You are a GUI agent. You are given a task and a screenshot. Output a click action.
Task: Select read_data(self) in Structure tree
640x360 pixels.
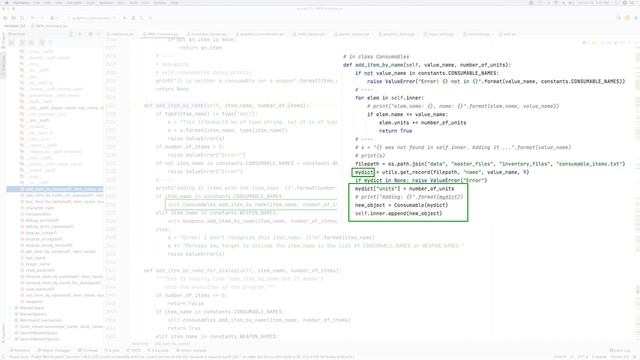pyautogui.click(x=37, y=270)
